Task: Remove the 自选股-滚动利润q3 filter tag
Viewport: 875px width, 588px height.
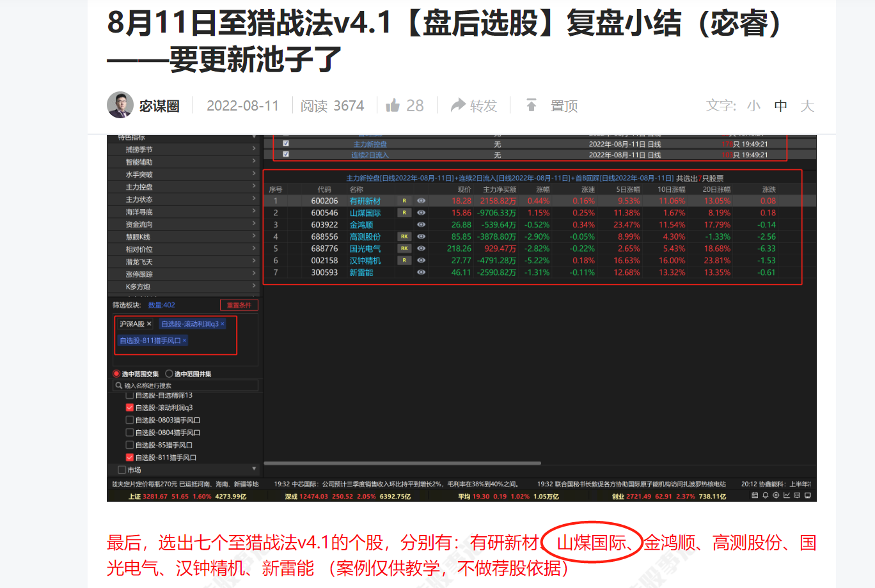Action: 223,324
